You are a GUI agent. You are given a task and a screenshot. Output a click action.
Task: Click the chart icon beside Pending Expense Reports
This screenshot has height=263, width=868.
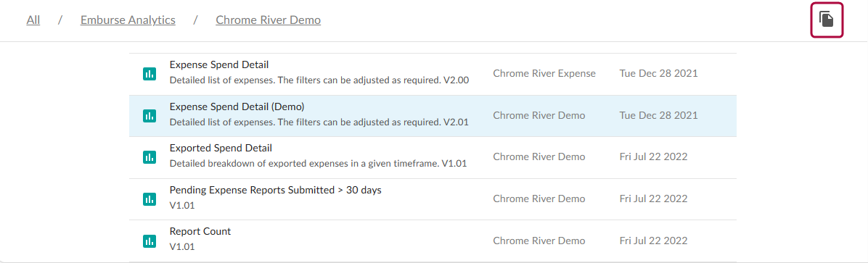[149, 199]
